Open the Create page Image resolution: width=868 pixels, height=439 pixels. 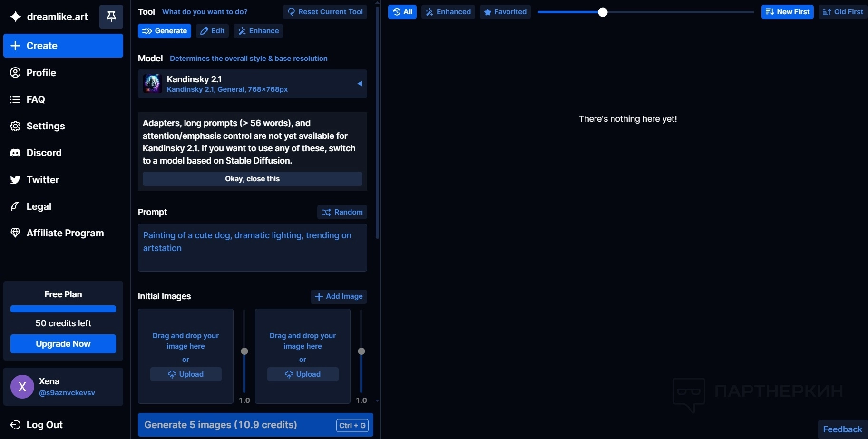(63, 46)
